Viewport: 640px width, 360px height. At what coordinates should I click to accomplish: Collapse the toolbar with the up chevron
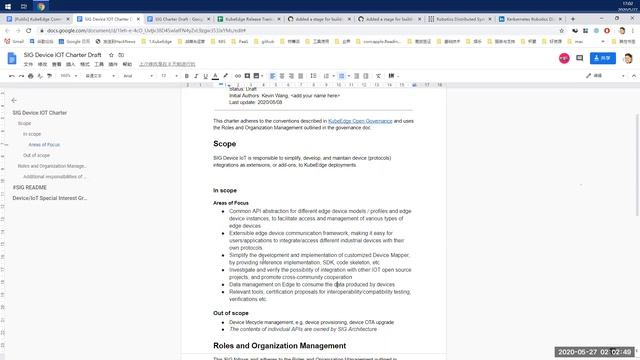pos(633,76)
